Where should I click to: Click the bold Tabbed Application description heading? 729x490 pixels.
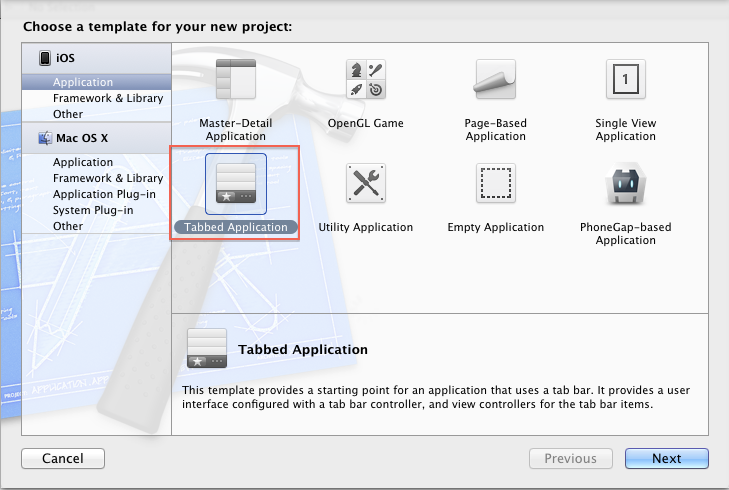pos(303,350)
